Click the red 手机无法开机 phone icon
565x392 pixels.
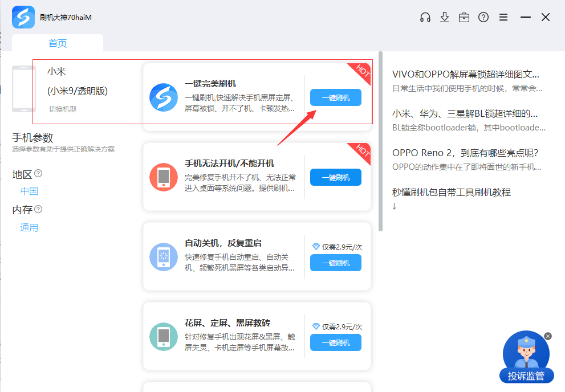(x=164, y=177)
